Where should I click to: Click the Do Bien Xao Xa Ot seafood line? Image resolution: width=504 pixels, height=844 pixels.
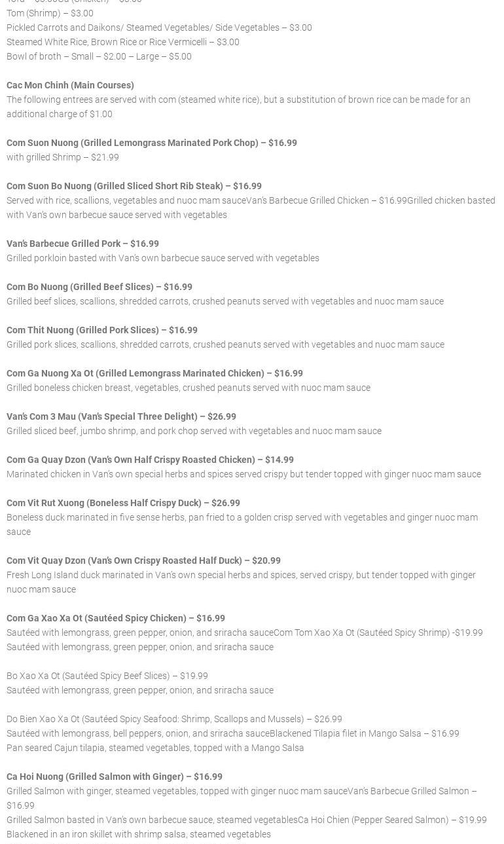(174, 719)
